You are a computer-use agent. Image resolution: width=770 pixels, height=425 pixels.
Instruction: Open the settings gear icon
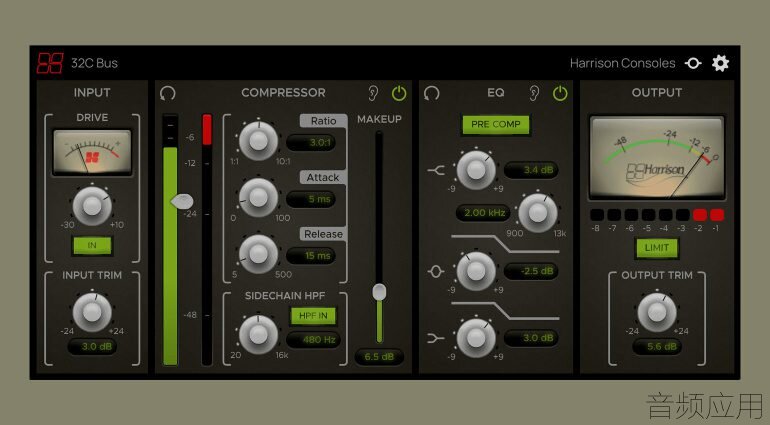[720, 63]
